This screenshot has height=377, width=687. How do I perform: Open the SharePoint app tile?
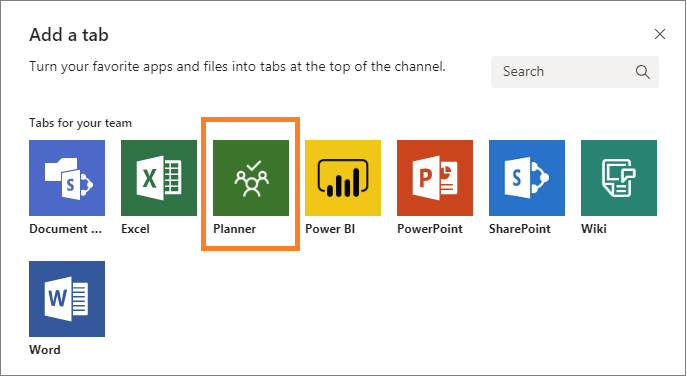(x=527, y=178)
